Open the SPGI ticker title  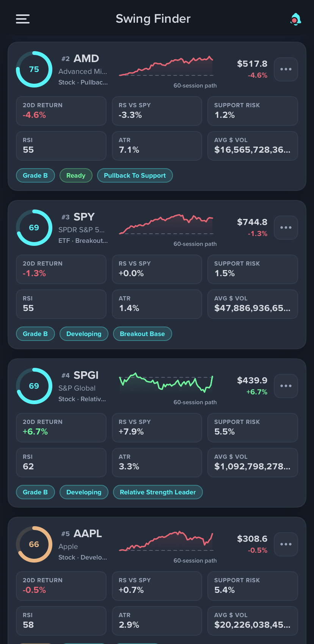click(86, 375)
